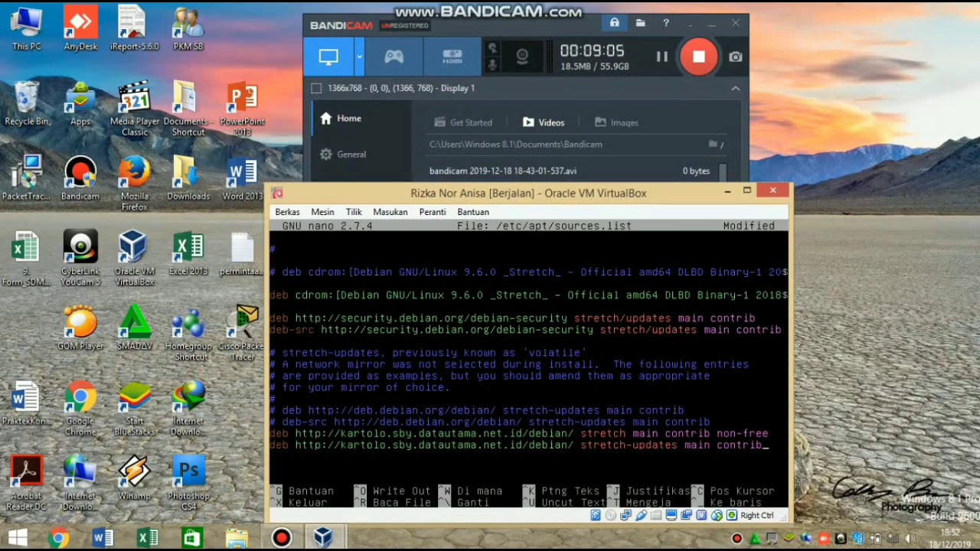Viewport: 980px width, 551px height.
Task: Collapse the Bandicam panel with chevron
Action: [x=735, y=88]
